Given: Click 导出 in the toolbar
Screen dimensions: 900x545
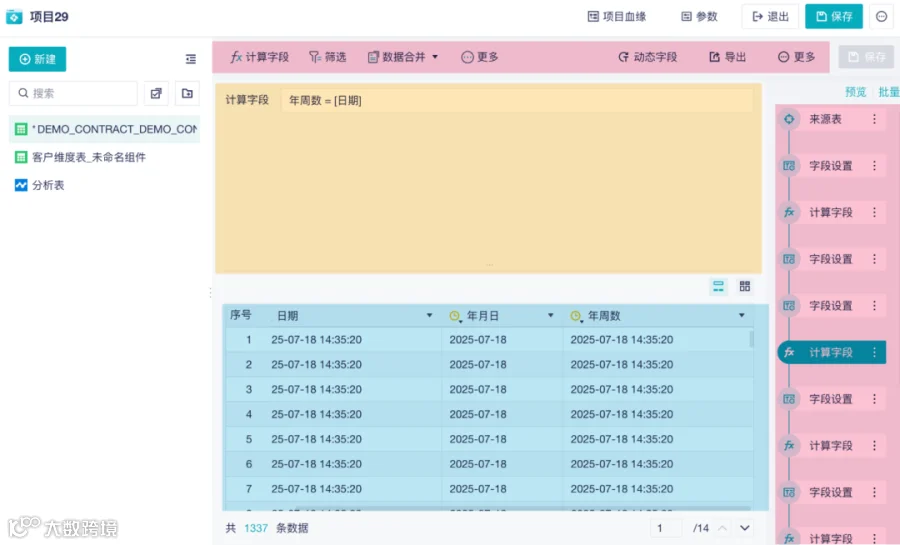Looking at the screenshot, I should (728, 57).
